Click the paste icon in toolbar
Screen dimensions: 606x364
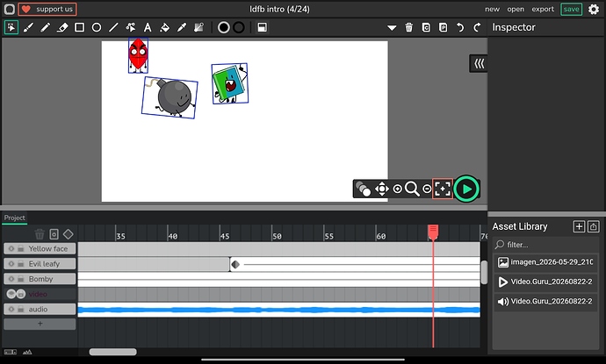[x=443, y=27]
